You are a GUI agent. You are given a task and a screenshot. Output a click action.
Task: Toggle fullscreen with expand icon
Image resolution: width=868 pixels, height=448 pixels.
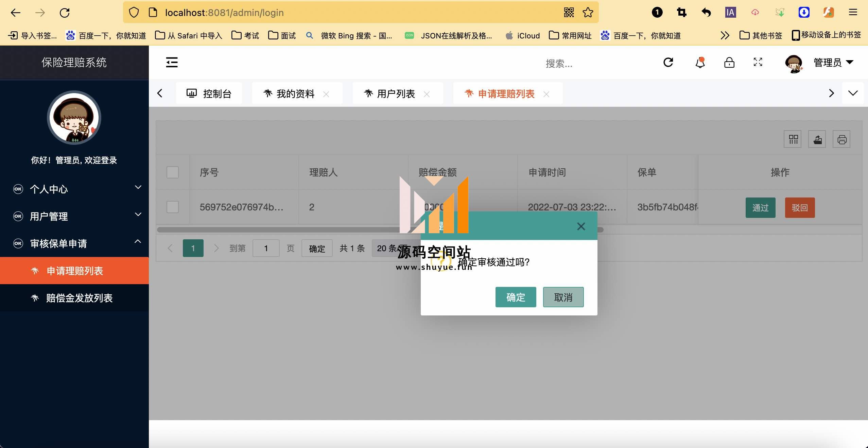pos(758,62)
